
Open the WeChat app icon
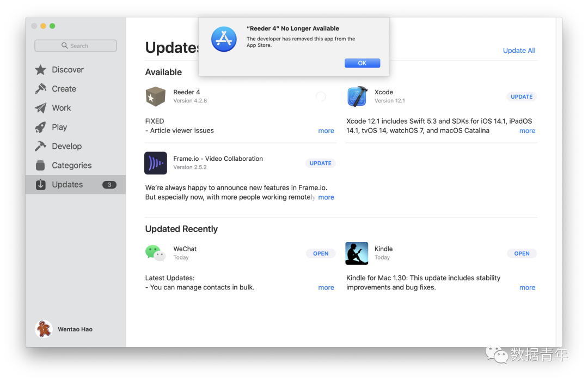click(156, 253)
